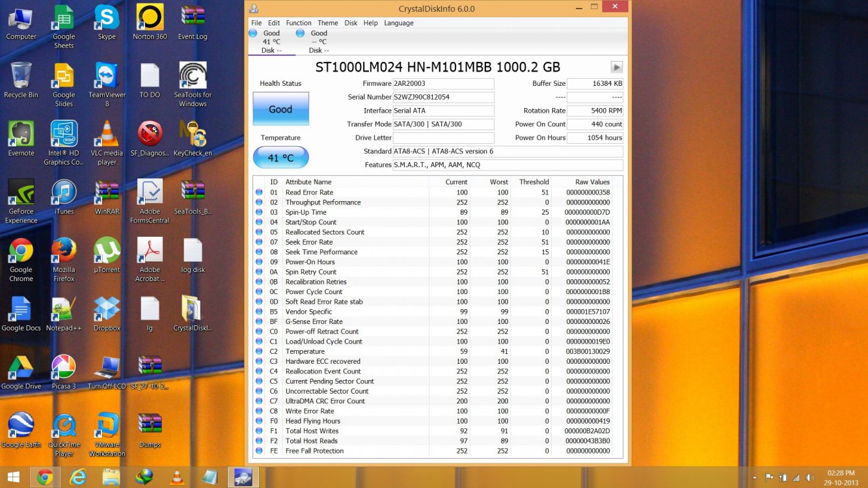The height and width of the screenshot is (488, 868).
Task: Click the Recycle Bin desktop icon
Action: click(21, 80)
